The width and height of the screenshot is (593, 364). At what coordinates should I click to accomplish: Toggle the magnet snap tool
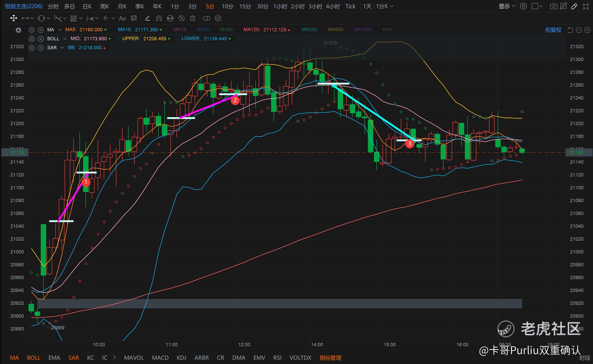(x=159, y=18)
